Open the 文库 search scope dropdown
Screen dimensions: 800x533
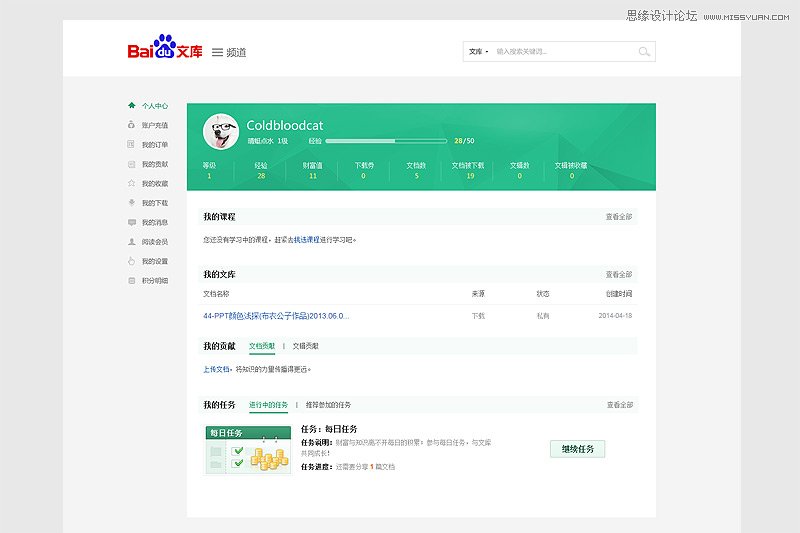tap(479, 52)
